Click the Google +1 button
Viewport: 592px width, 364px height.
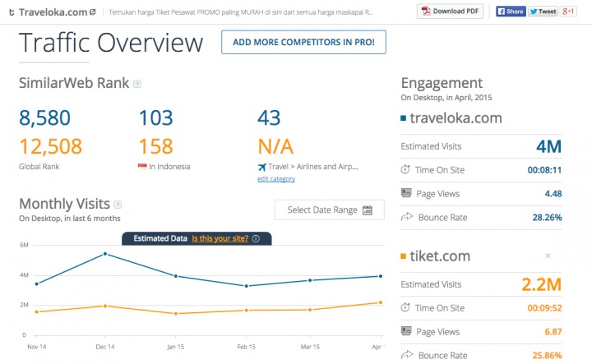point(568,12)
